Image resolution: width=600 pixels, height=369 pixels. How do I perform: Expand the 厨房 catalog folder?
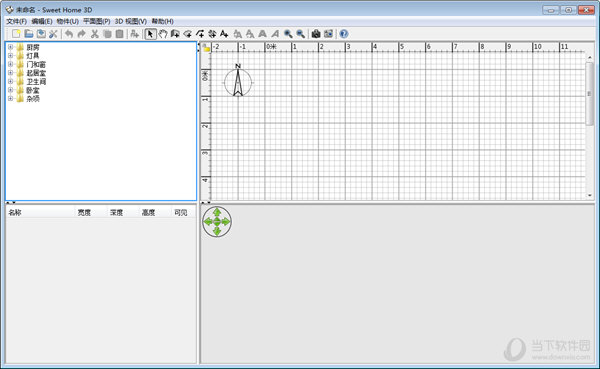10,47
